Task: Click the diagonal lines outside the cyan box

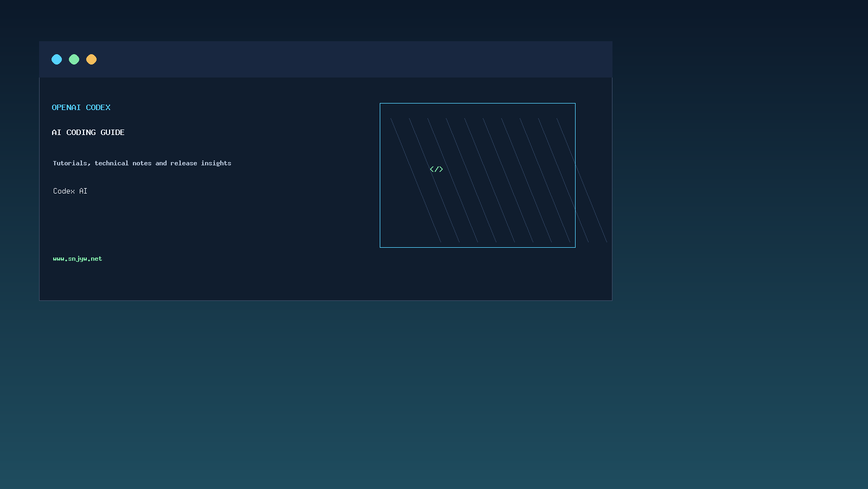Action: [591, 206]
